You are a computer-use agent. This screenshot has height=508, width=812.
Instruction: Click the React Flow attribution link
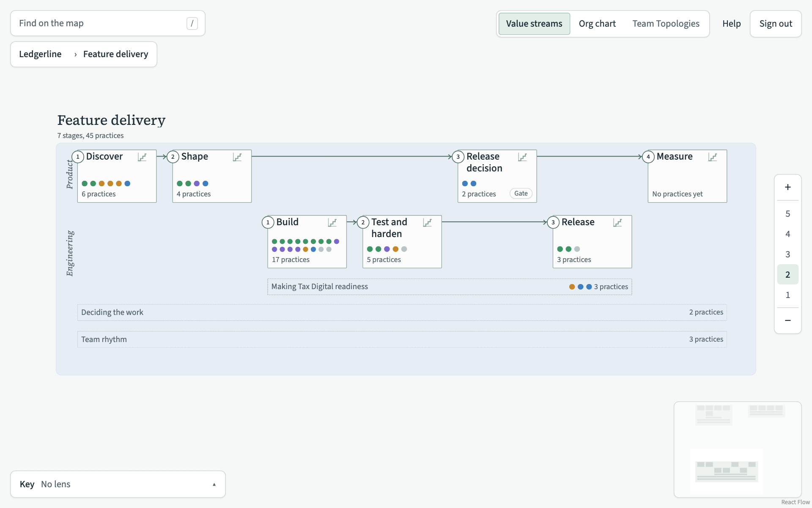[x=795, y=502]
